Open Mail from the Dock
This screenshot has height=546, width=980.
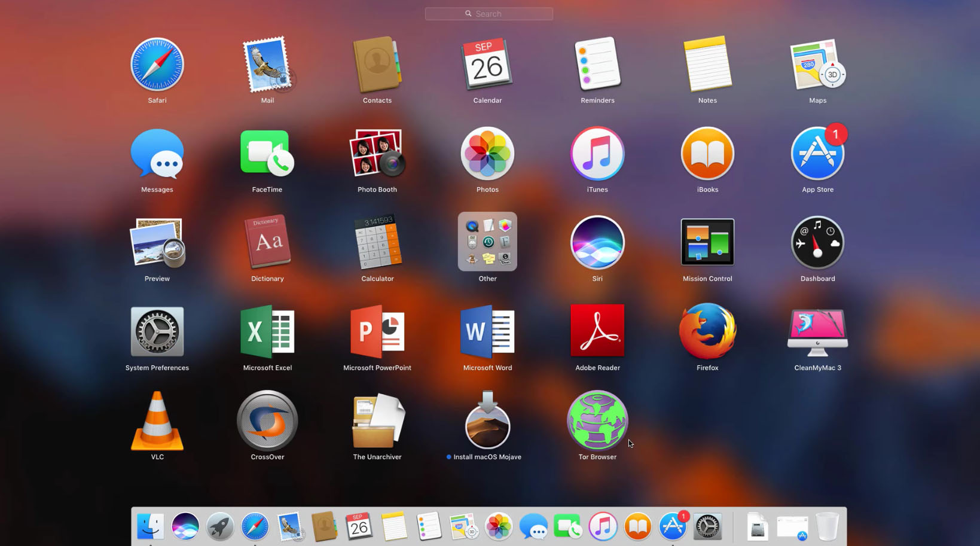click(290, 527)
